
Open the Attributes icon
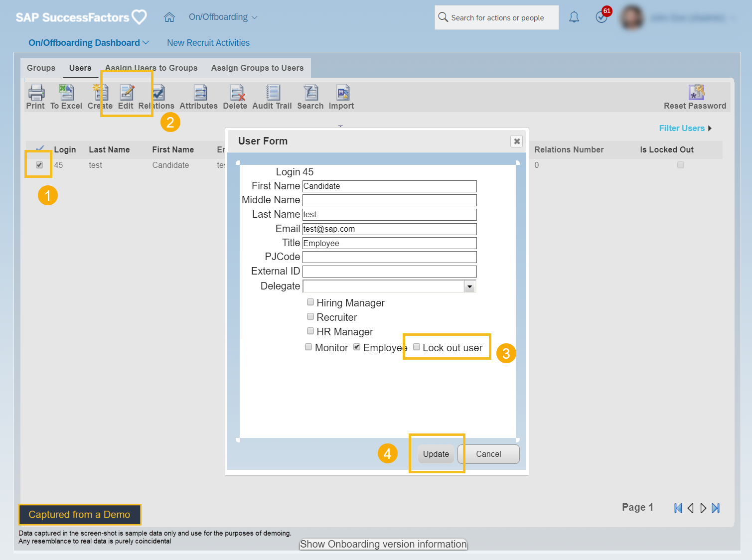click(200, 93)
